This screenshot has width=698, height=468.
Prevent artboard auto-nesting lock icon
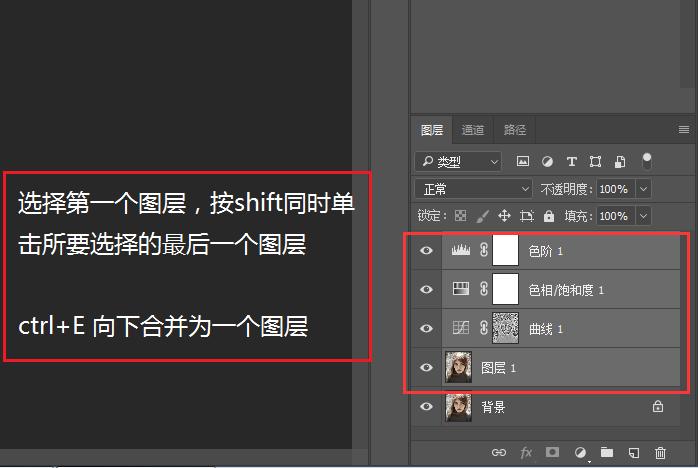coord(527,216)
